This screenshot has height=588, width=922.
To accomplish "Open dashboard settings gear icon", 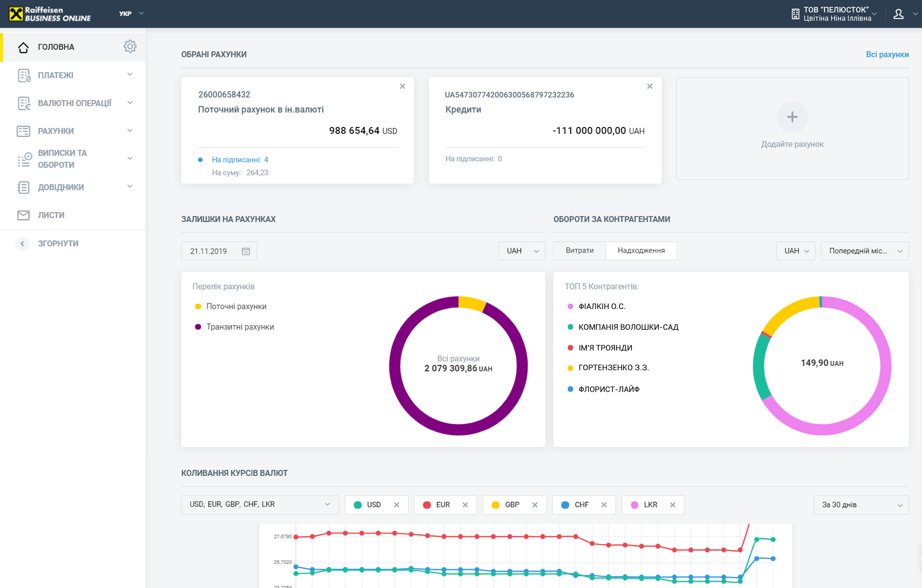I will coord(130,47).
